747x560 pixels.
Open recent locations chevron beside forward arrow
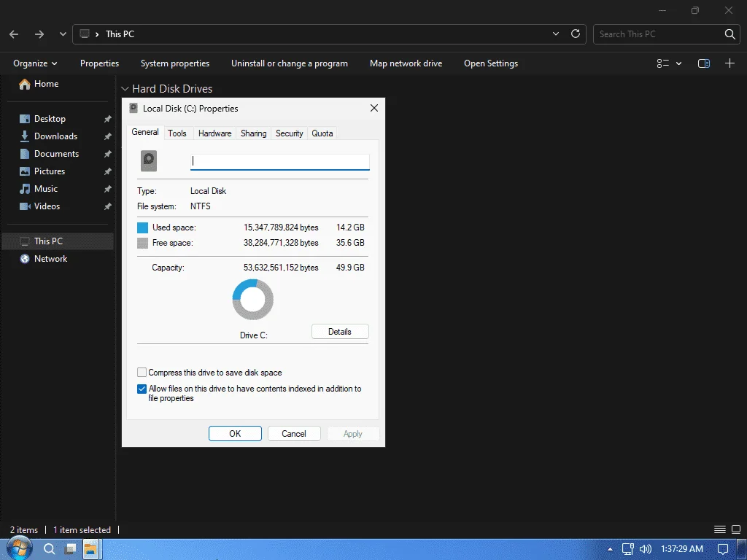(x=63, y=34)
